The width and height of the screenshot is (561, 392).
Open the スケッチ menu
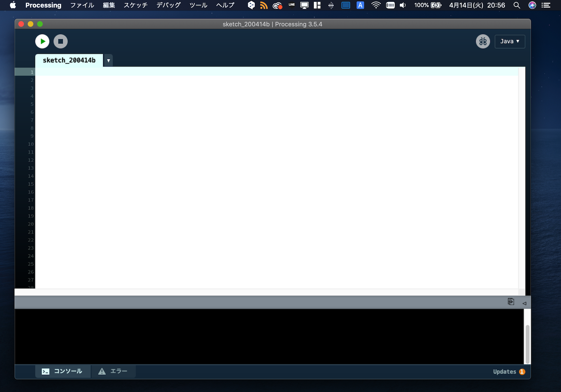tap(135, 5)
